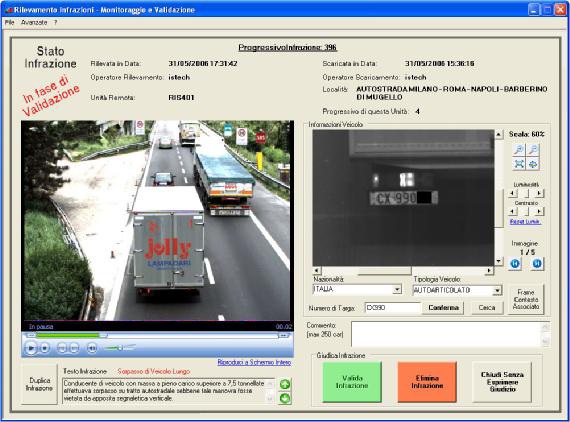Expand the Nazionalità dropdown
570x422 pixels.
(x=397, y=290)
